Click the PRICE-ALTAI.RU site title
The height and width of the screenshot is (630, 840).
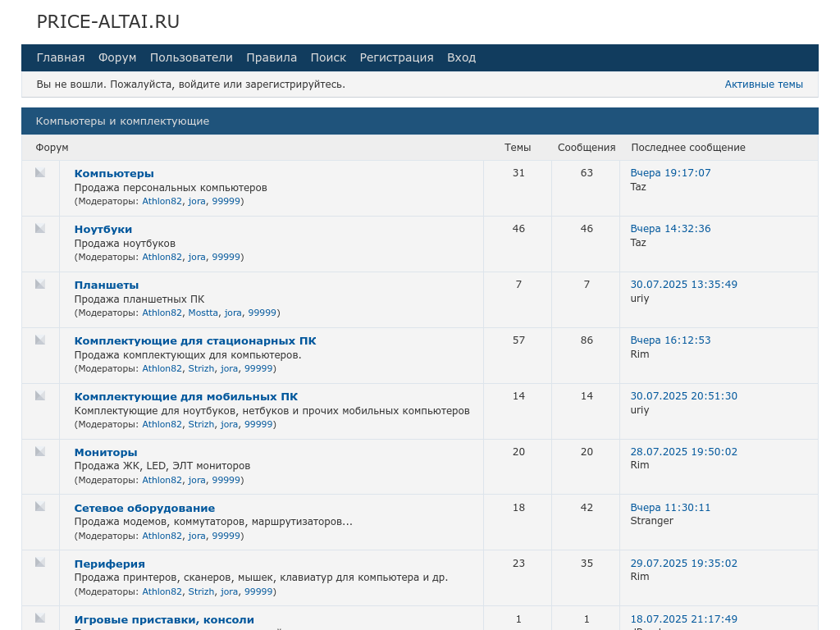click(x=108, y=22)
